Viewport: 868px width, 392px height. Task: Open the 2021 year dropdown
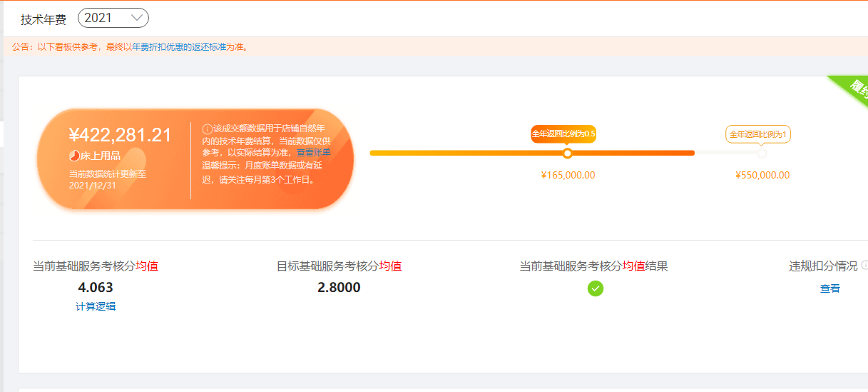(113, 18)
